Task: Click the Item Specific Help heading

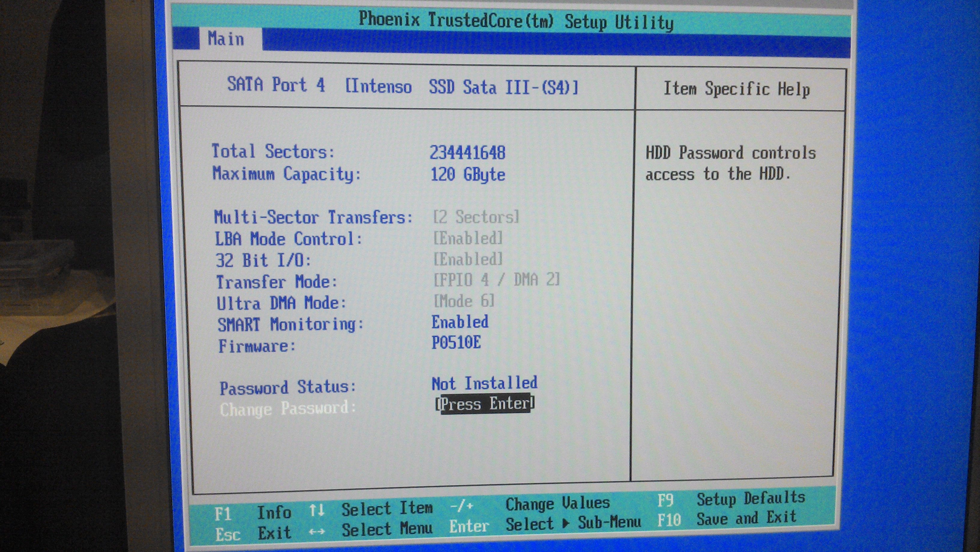Action: click(x=737, y=89)
